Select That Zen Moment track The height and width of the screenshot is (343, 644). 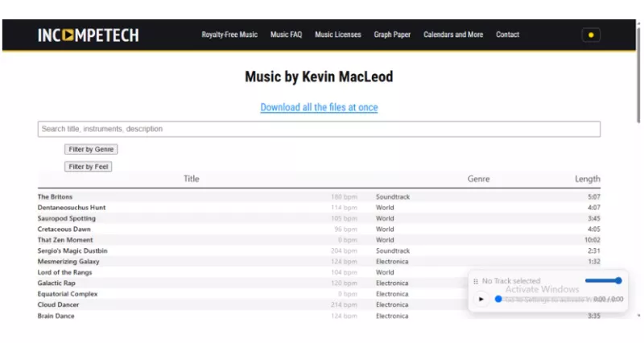click(x=65, y=240)
